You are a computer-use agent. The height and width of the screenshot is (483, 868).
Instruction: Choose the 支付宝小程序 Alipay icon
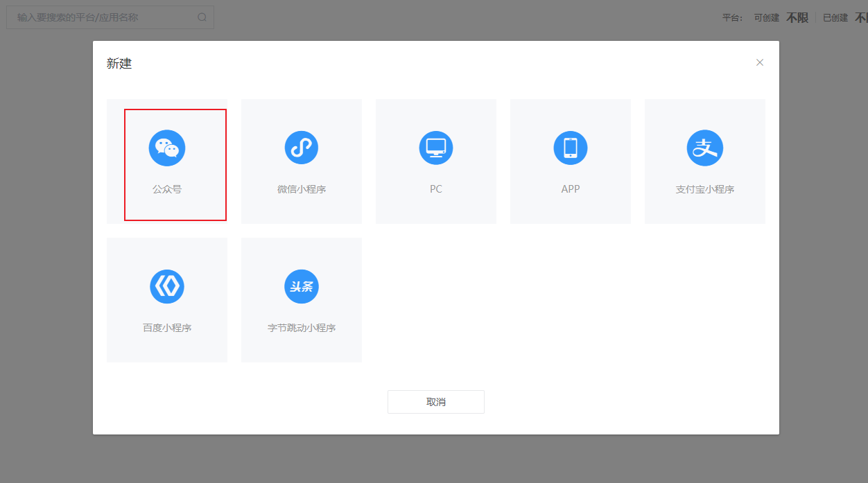tap(705, 148)
